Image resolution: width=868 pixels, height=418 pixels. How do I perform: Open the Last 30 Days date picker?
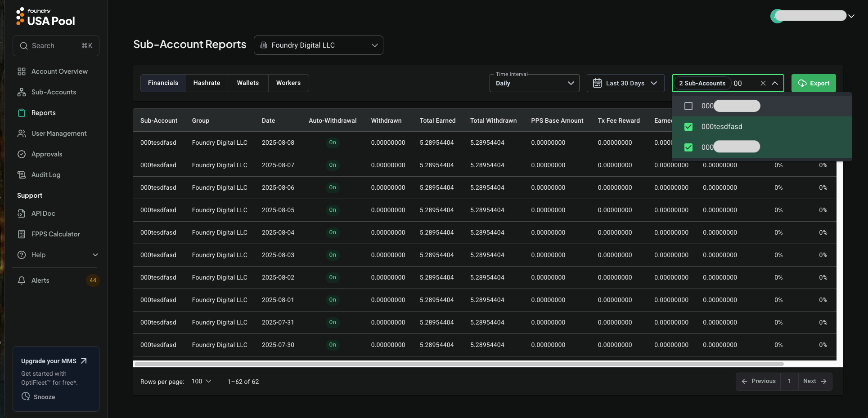625,83
